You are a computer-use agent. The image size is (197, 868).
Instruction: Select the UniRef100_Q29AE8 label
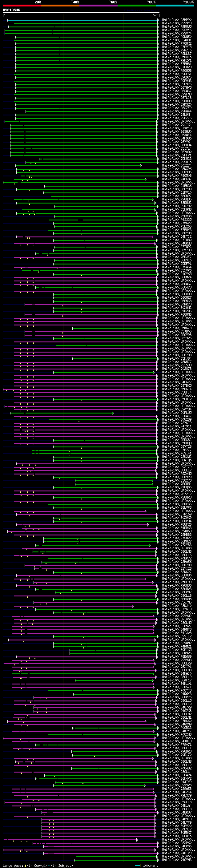177,789
